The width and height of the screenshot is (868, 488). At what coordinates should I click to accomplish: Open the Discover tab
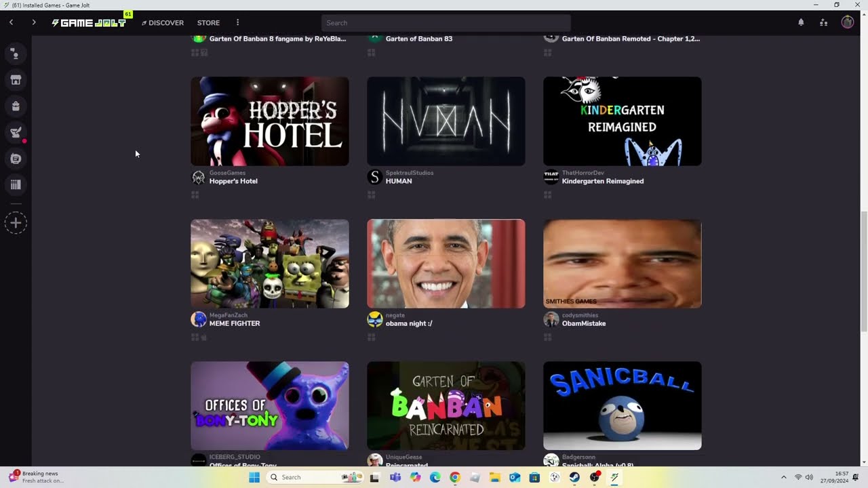click(163, 22)
